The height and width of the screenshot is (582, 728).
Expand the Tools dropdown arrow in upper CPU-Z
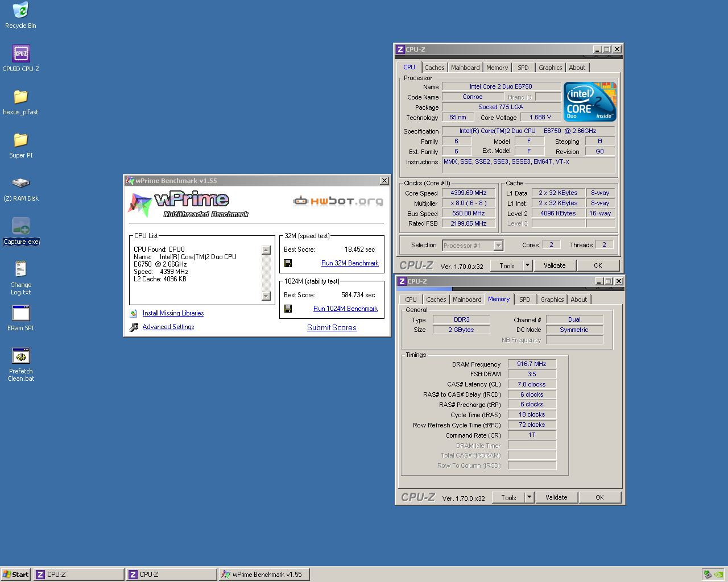pyautogui.click(x=527, y=265)
